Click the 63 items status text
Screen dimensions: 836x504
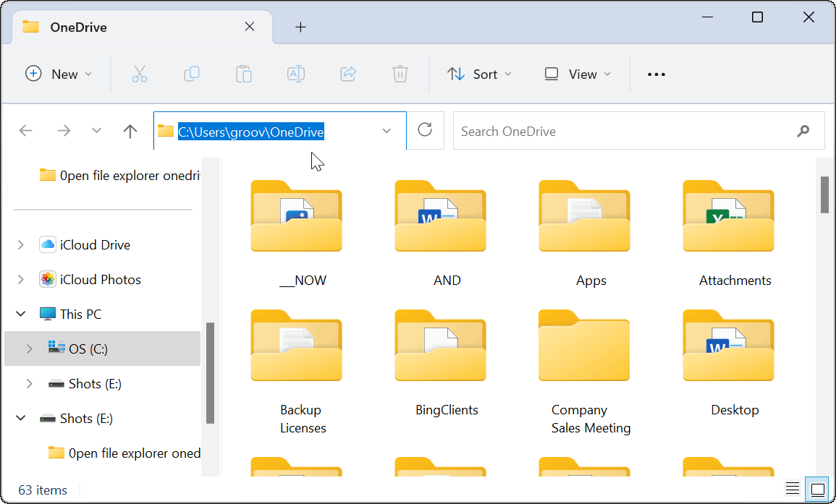pyautogui.click(x=43, y=490)
